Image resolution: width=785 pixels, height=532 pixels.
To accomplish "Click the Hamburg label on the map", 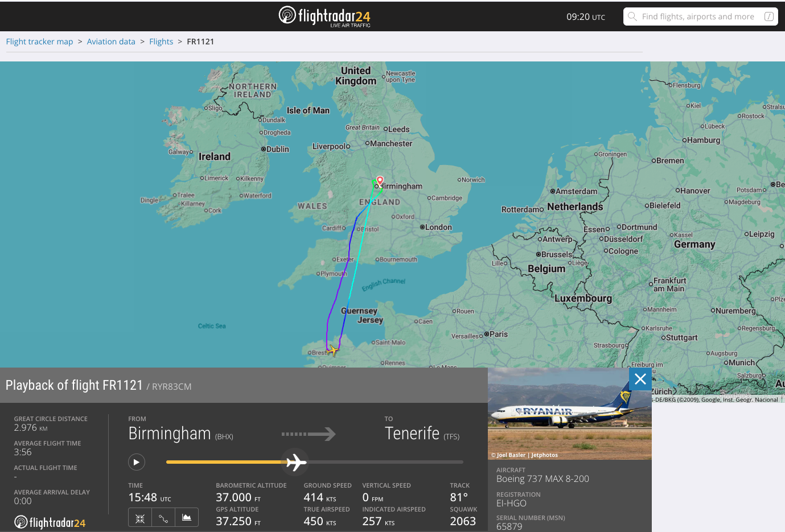I will pos(704,141).
